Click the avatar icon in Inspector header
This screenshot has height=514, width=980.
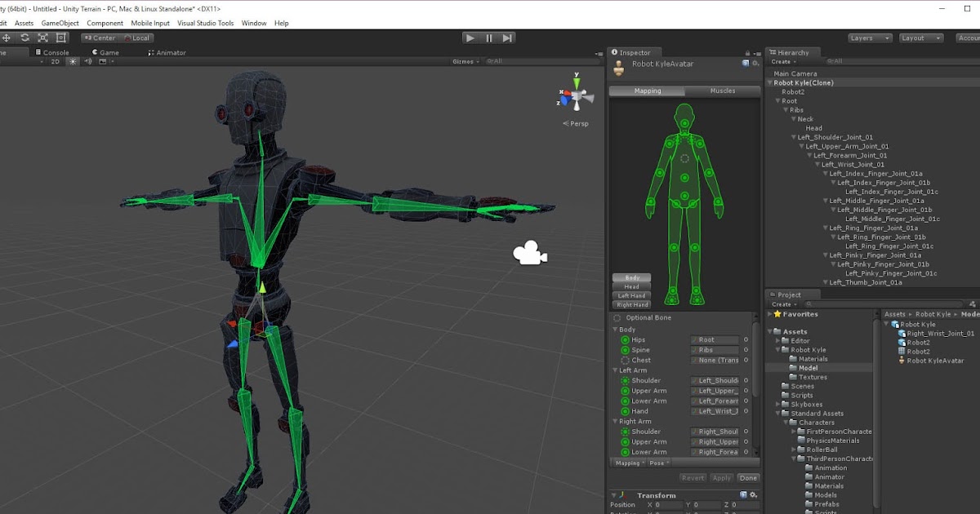(x=619, y=67)
